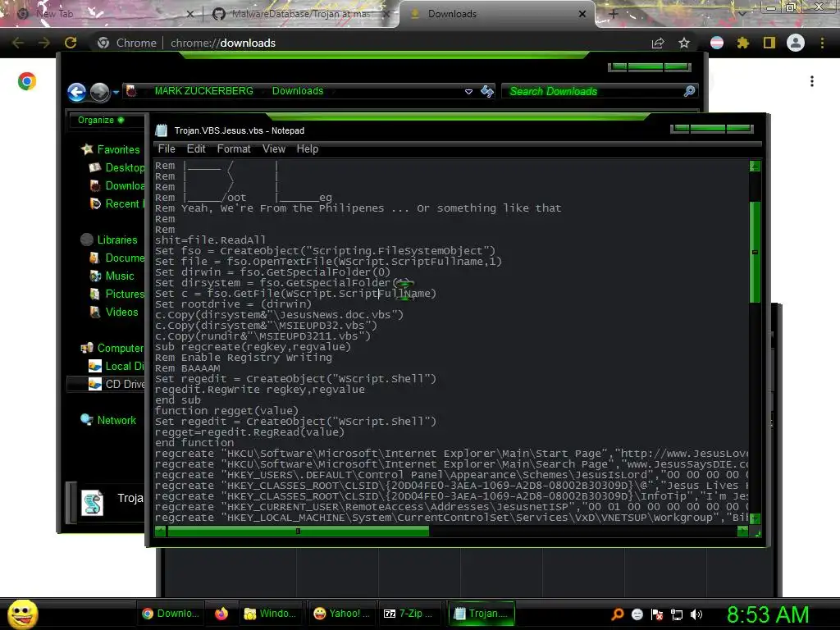840x630 pixels.
Task: Select Network in the navigation pane
Action: click(x=109, y=421)
